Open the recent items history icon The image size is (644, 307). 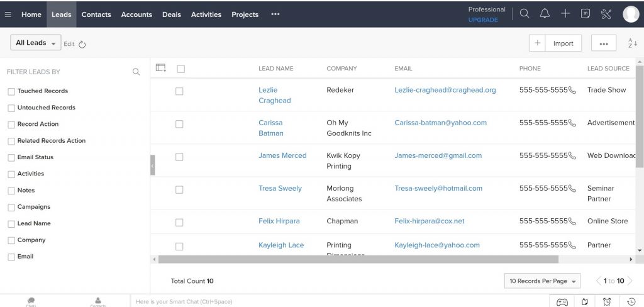point(631,302)
